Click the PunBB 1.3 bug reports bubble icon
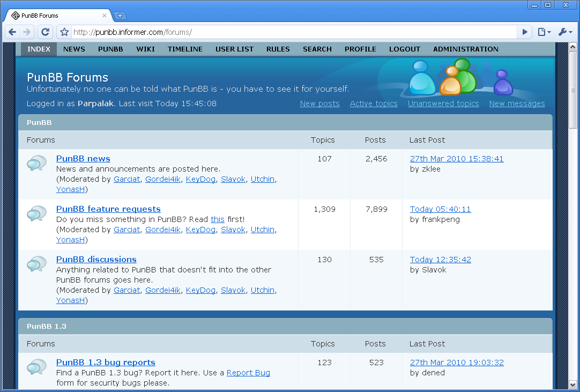The height and width of the screenshot is (392, 580). tap(36, 367)
